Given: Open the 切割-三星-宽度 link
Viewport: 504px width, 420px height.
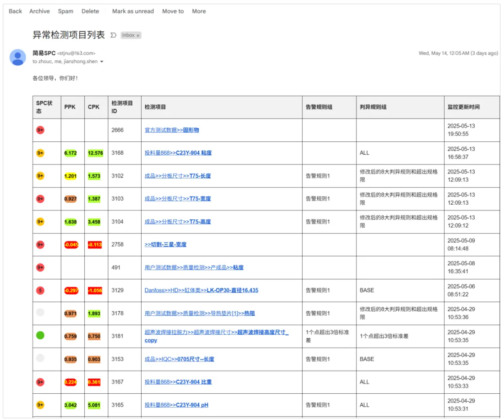Looking at the screenshot, I should 165,244.
